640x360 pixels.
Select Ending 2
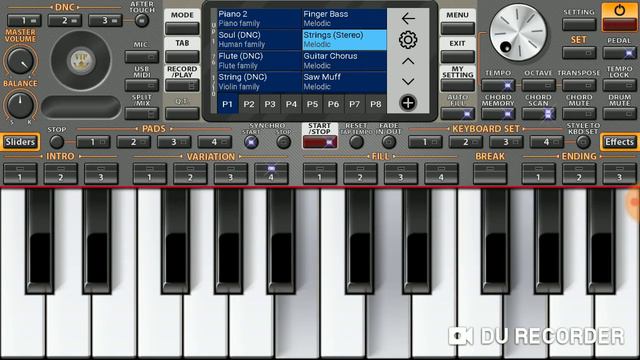pyautogui.click(x=579, y=173)
